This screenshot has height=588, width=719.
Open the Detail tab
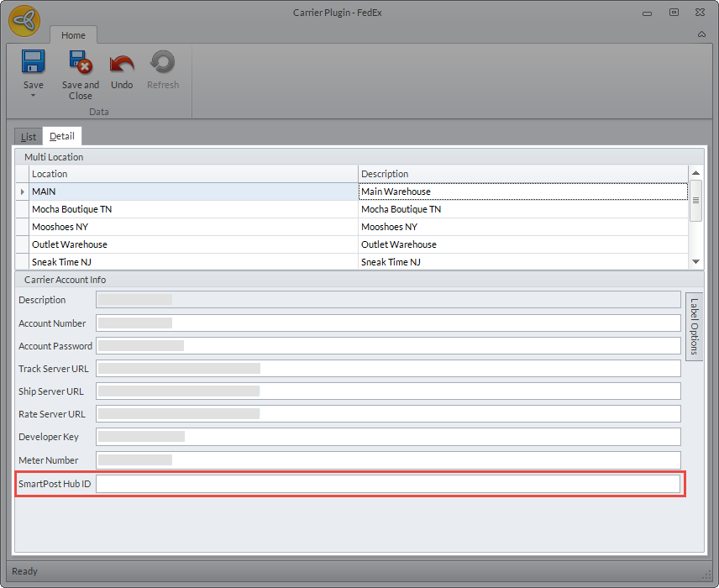point(62,136)
